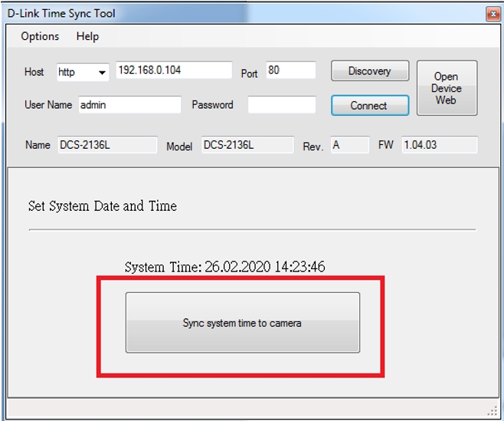The width and height of the screenshot is (504, 421).
Task: Click Sync system time to camera
Action: click(x=242, y=323)
